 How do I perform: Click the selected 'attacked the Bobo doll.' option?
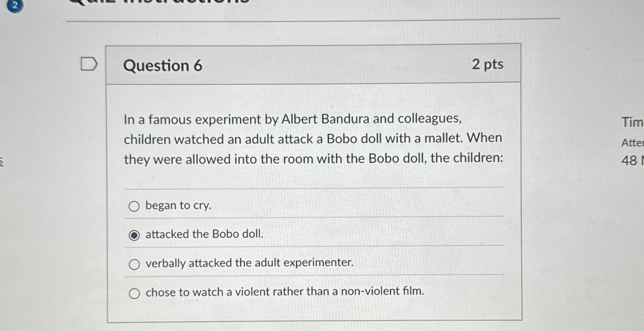coord(134,235)
